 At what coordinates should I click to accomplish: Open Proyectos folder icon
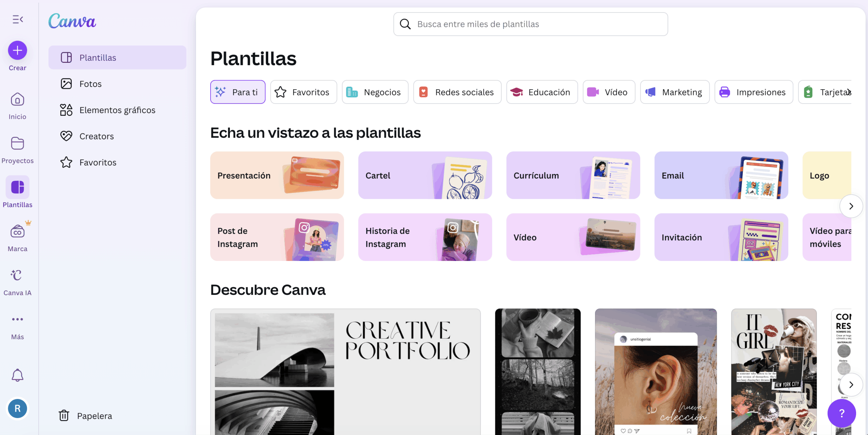[x=18, y=144]
